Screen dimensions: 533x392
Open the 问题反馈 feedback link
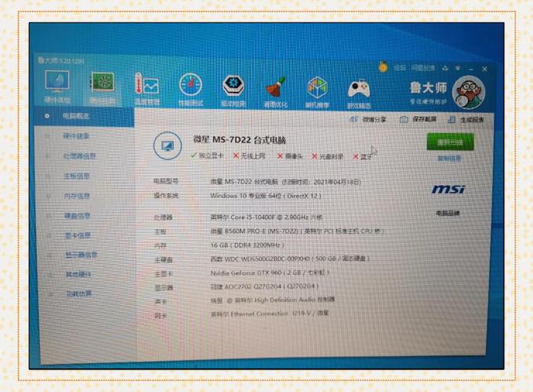pos(423,68)
